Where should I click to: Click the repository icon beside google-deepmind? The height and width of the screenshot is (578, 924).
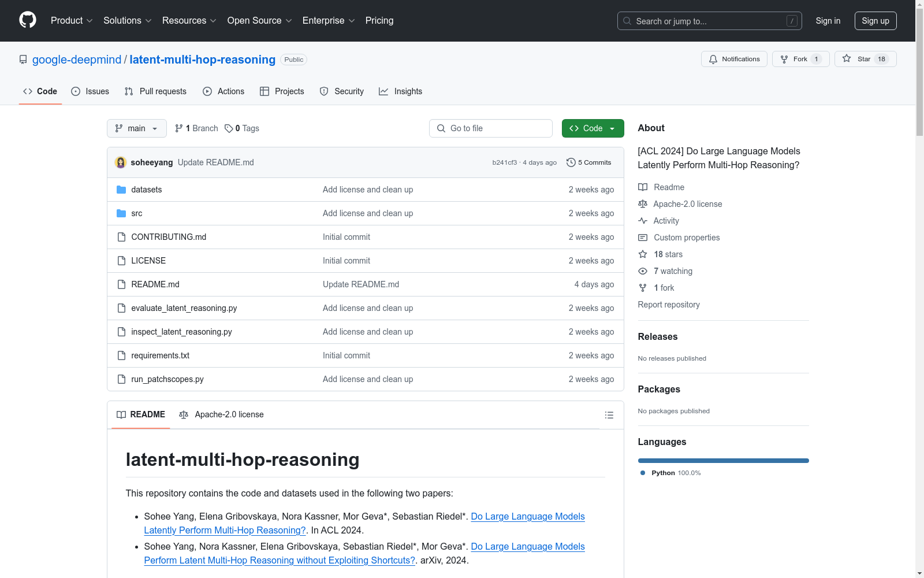click(23, 60)
